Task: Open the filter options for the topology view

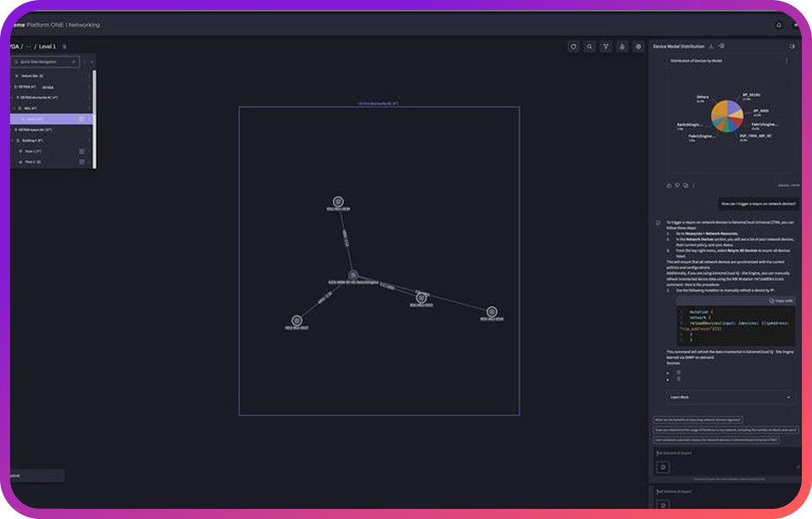Action: pyautogui.click(x=606, y=46)
